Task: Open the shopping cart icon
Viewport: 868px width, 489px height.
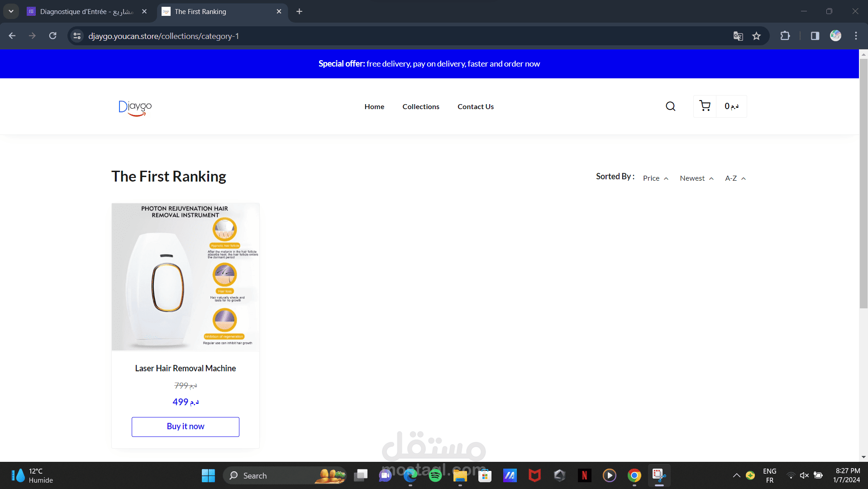Action: point(705,106)
